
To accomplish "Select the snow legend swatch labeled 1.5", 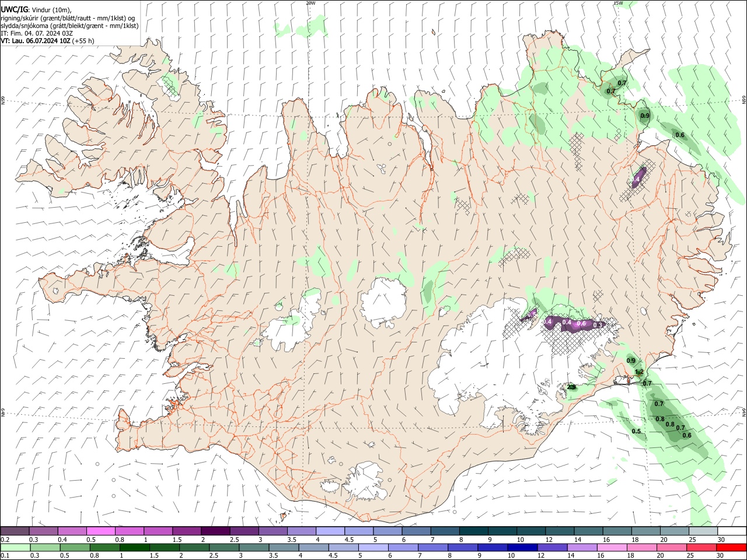I will click(x=186, y=531).
